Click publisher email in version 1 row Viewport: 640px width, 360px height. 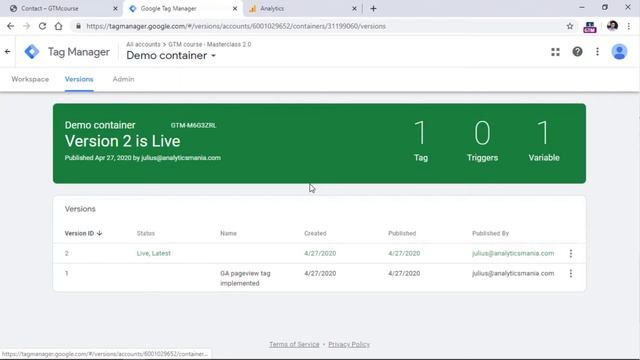click(x=513, y=273)
